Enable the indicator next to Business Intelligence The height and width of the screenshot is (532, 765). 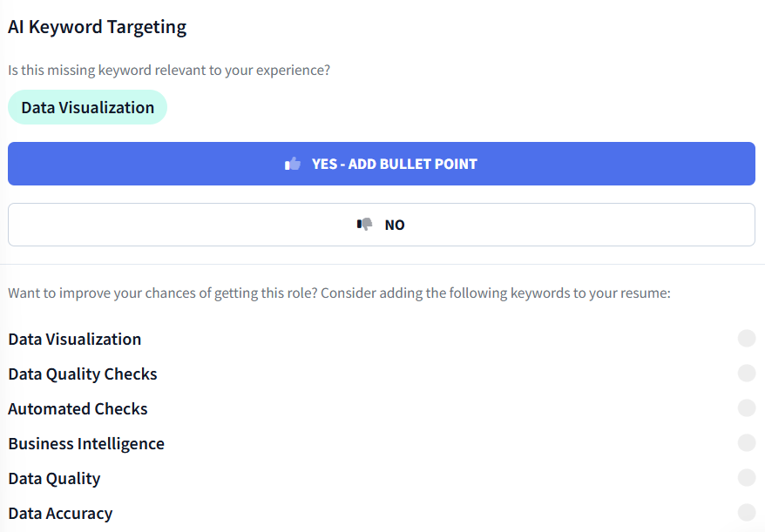(746, 442)
